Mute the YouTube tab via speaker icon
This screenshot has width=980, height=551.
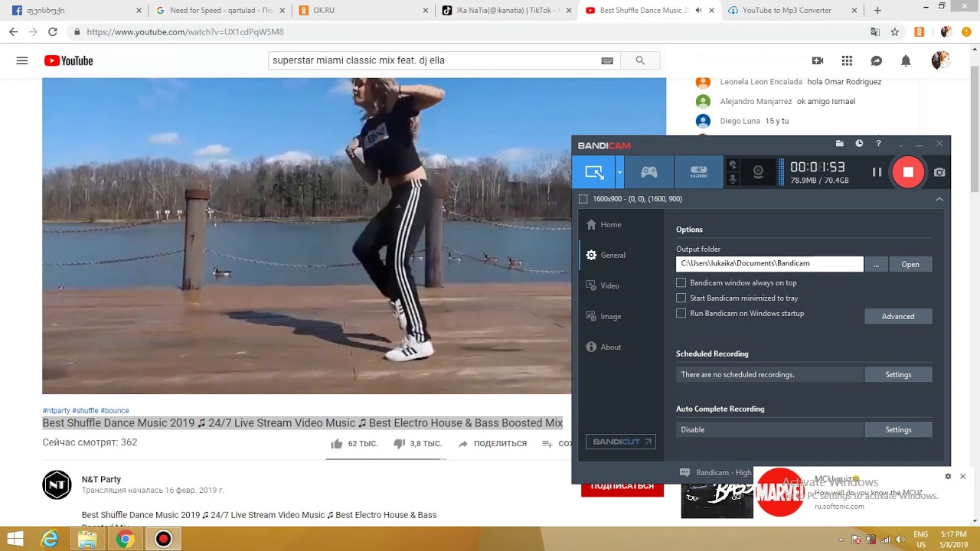pos(698,11)
